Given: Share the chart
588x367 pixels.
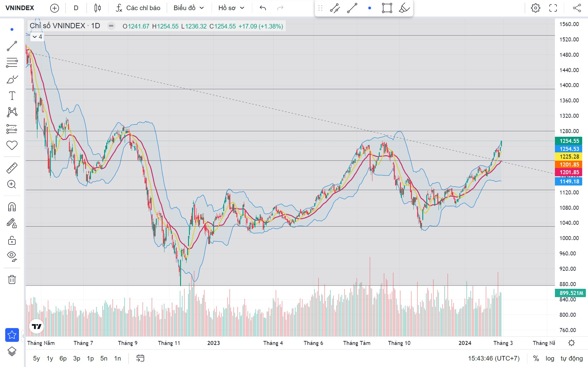Looking at the screenshot, I should pyautogui.click(x=577, y=8).
